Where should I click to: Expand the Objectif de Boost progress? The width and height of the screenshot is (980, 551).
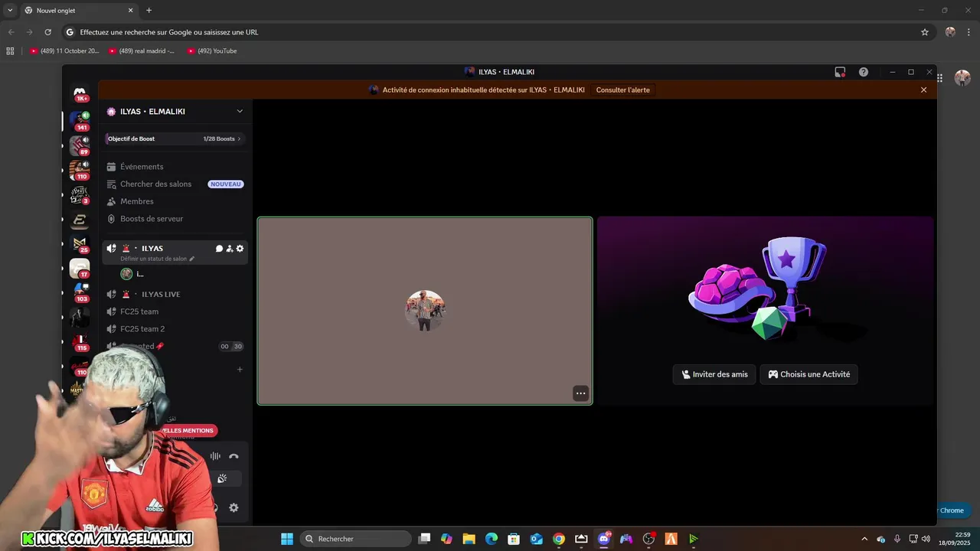pos(175,139)
